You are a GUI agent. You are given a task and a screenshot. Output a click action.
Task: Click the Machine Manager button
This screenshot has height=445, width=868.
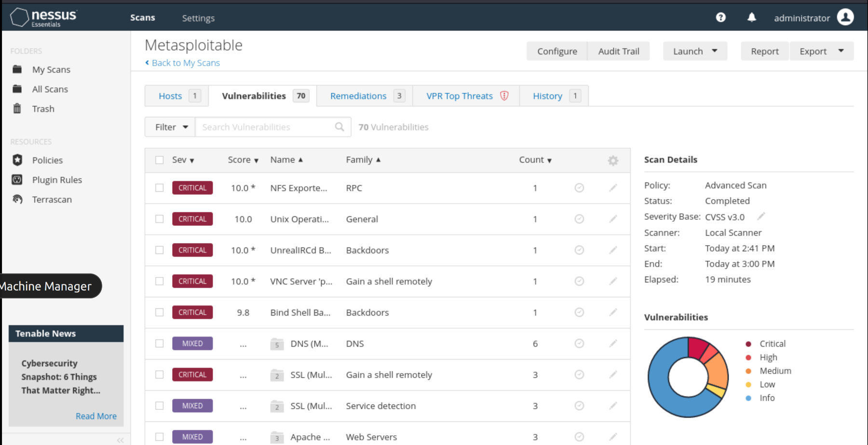click(x=50, y=286)
